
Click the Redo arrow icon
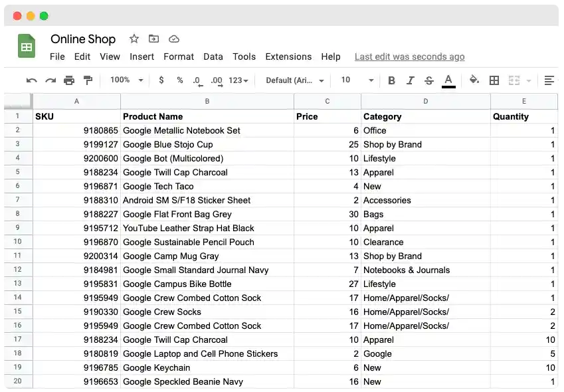[50, 80]
